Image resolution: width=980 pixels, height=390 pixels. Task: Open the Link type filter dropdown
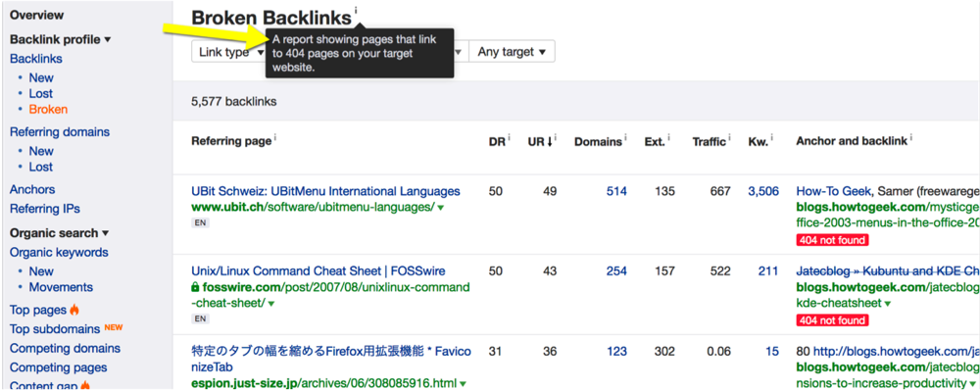click(228, 52)
